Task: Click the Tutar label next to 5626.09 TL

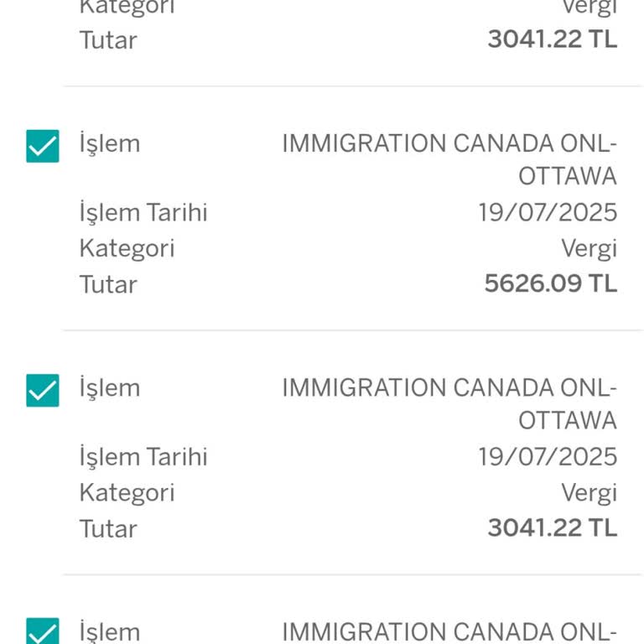Action: click(108, 284)
